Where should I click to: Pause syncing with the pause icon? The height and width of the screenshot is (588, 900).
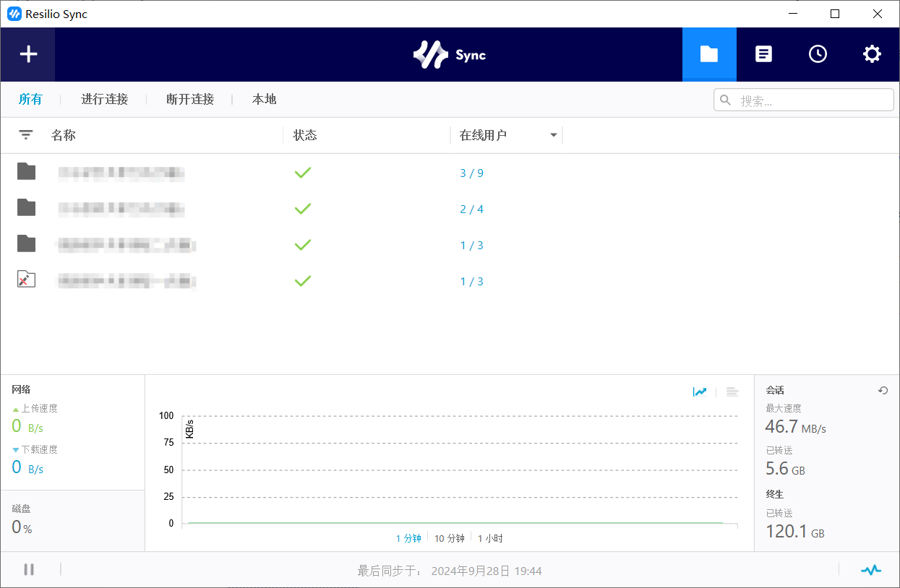(29, 569)
